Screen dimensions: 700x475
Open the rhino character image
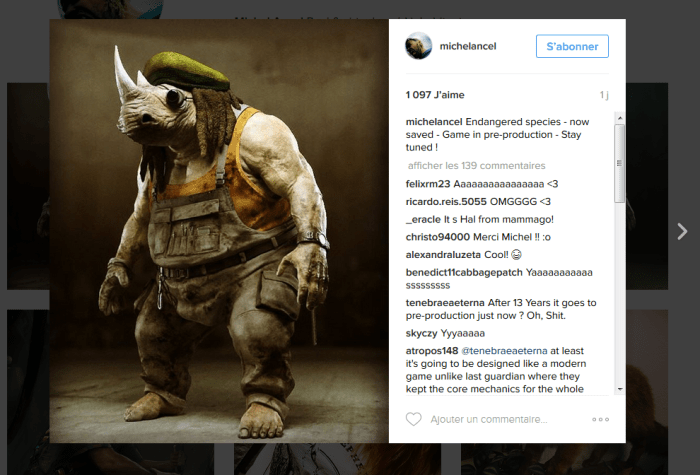(x=219, y=231)
